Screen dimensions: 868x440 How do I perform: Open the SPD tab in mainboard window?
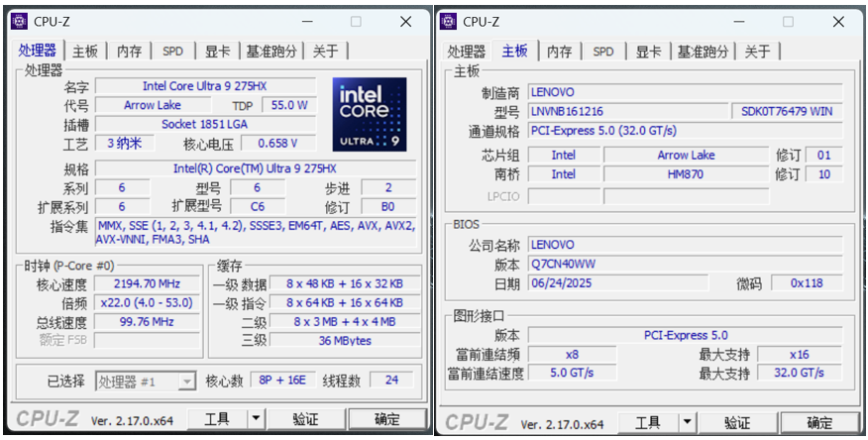[602, 52]
